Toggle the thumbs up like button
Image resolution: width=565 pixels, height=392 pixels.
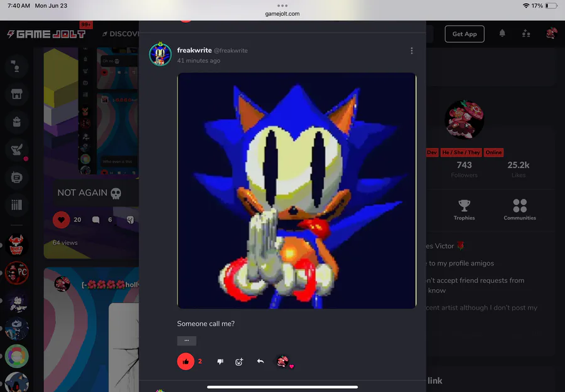pyautogui.click(x=186, y=361)
